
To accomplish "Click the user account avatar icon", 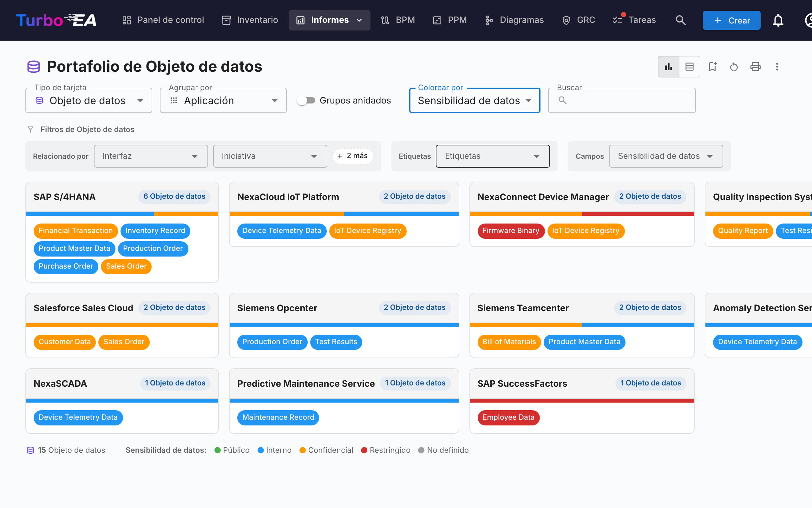I will (x=808, y=20).
